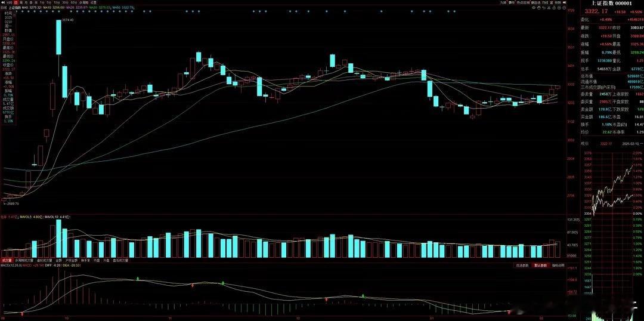This screenshot has width=644, height=321.
Task: Select the 虚拟成交量 tab
Action: [x=44, y=261]
